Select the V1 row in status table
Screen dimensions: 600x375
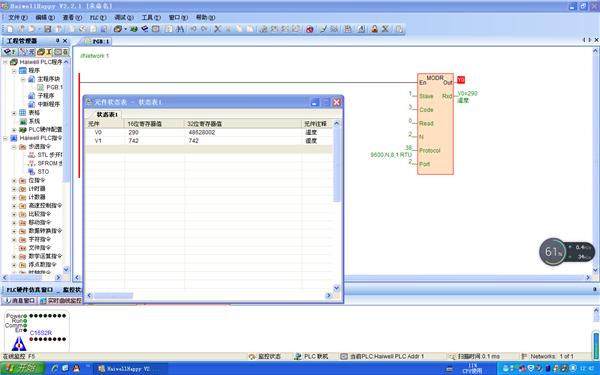[209, 141]
